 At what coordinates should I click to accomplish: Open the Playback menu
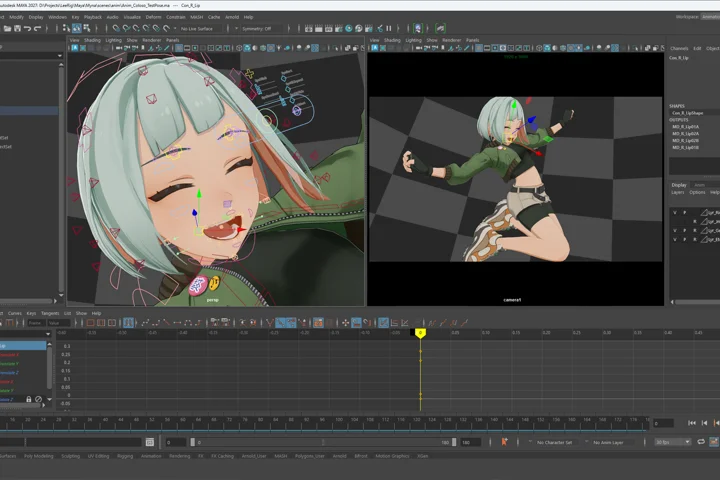point(93,17)
